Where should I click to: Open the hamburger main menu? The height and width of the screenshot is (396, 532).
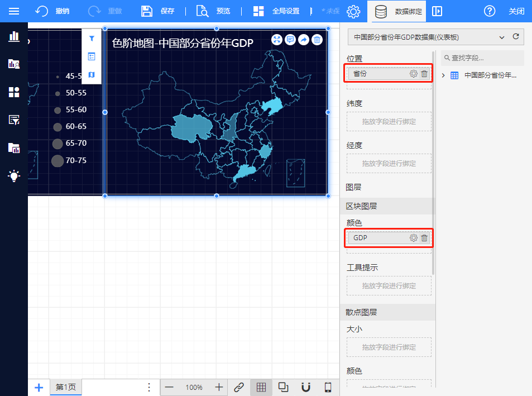pos(13,11)
